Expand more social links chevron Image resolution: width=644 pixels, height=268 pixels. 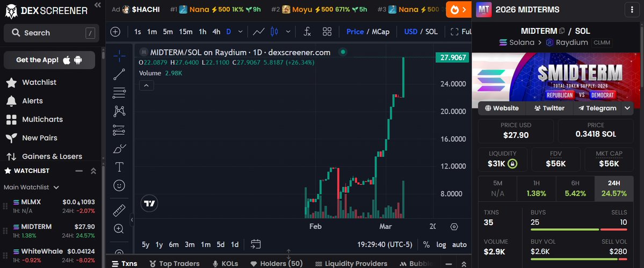627,108
